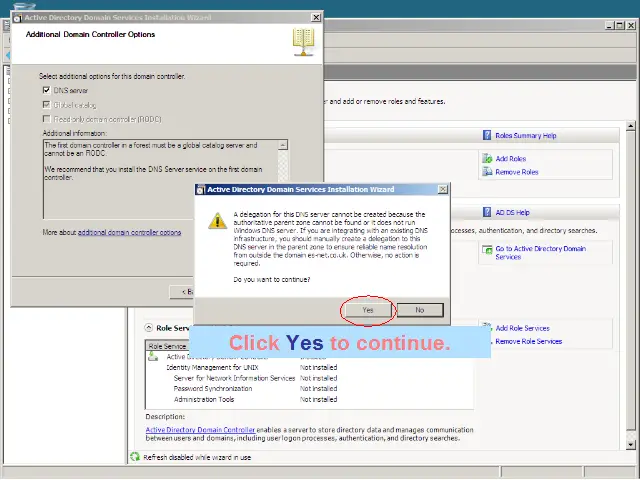
Task: Click the grayed Global catalog checkbox
Action: pyautogui.click(x=47, y=105)
